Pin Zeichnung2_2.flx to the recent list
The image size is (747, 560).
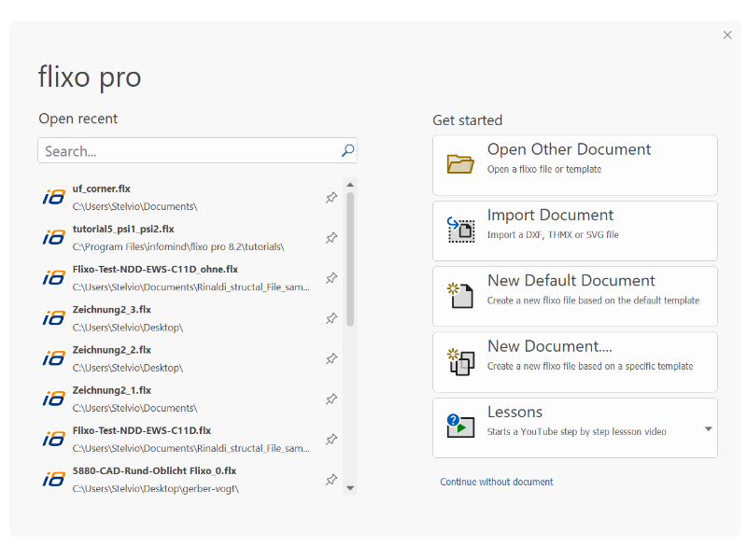[x=331, y=358]
